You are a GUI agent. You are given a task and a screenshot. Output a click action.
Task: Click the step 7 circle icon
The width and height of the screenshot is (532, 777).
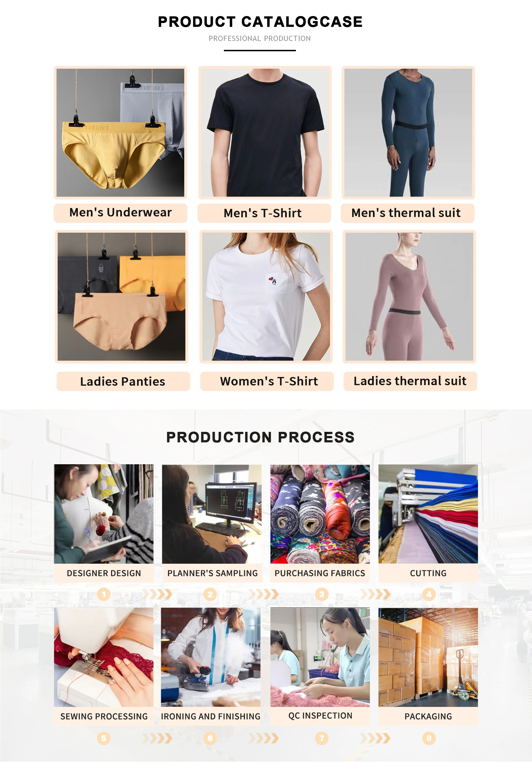(322, 738)
